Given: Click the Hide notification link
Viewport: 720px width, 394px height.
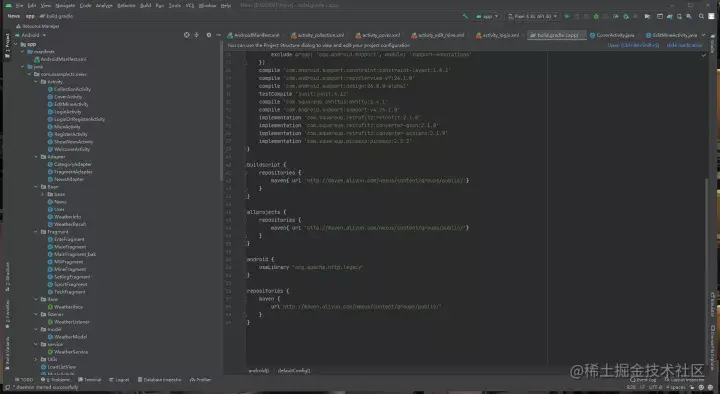Looking at the screenshot, I should [x=684, y=45].
